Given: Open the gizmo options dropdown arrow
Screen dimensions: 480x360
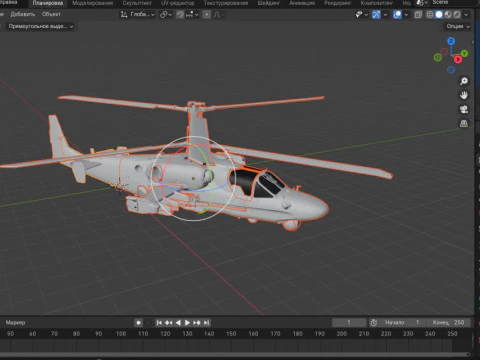Looking at the screenshot, I should coord(385,14).
